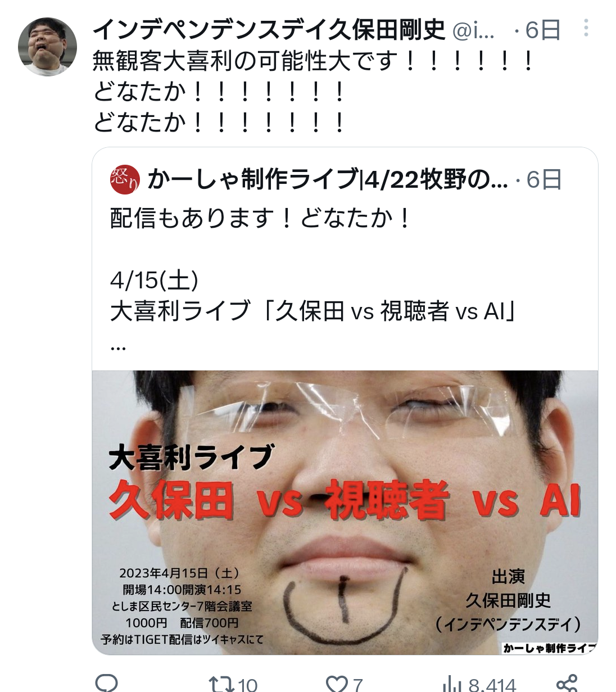Open the three-dot more options menu

[x=586, y=28]
